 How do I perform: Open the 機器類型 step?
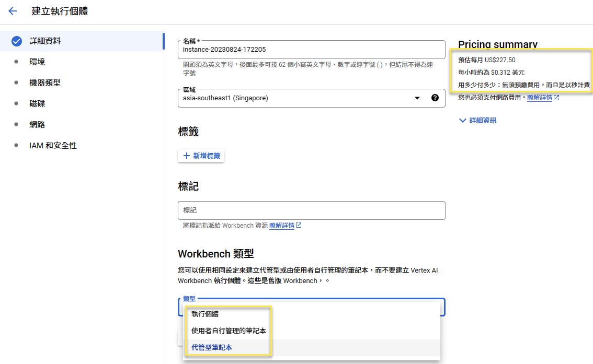tap(45, 83)
